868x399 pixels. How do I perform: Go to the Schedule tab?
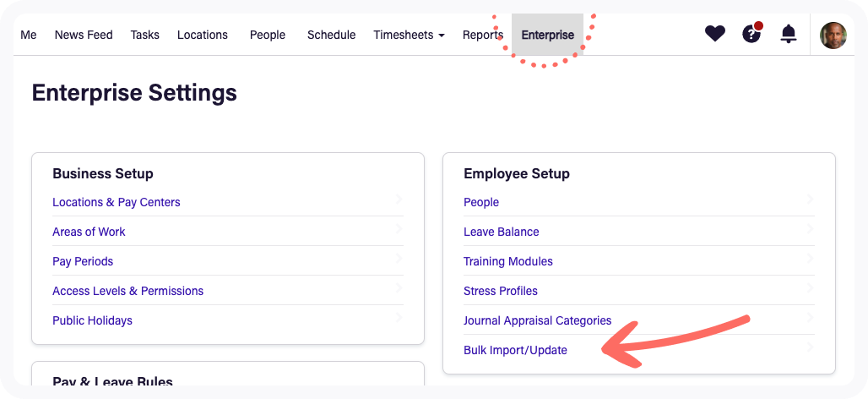[x=332, y=35]
